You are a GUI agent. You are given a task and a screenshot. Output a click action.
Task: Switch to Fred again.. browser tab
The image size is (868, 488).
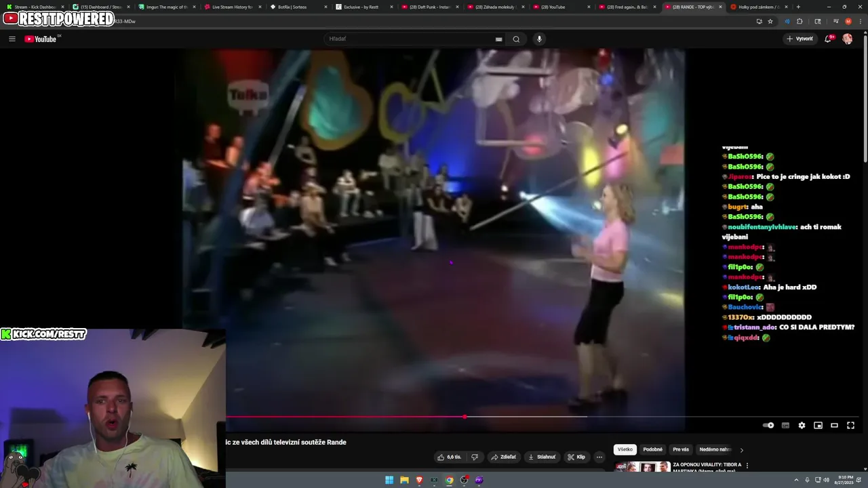pyautogui.click(x=627, y=7)
